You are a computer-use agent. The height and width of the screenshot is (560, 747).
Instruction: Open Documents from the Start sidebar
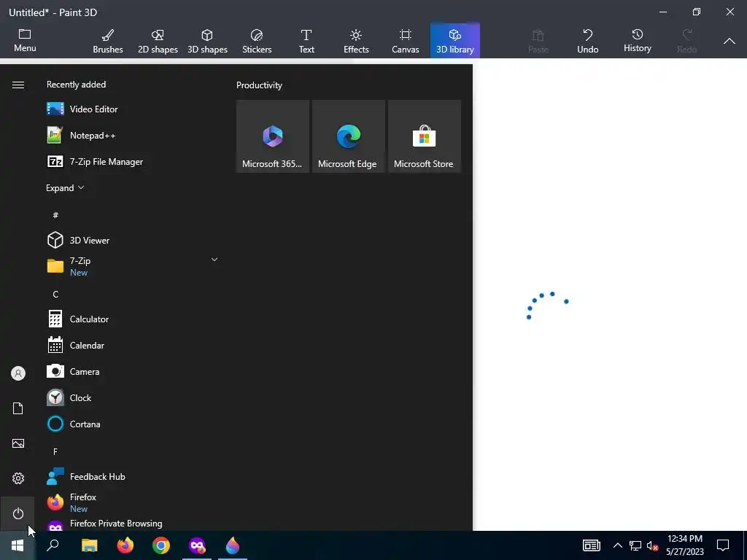(18, 408)
